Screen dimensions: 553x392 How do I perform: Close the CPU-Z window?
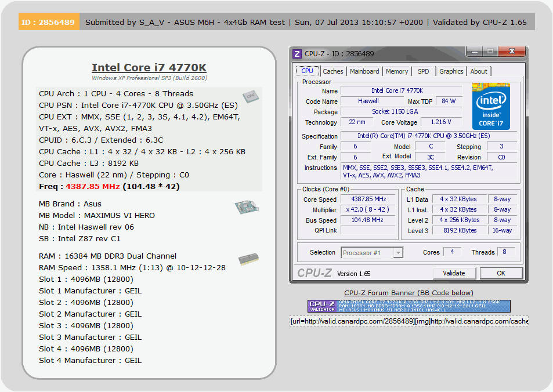[512, 52]
